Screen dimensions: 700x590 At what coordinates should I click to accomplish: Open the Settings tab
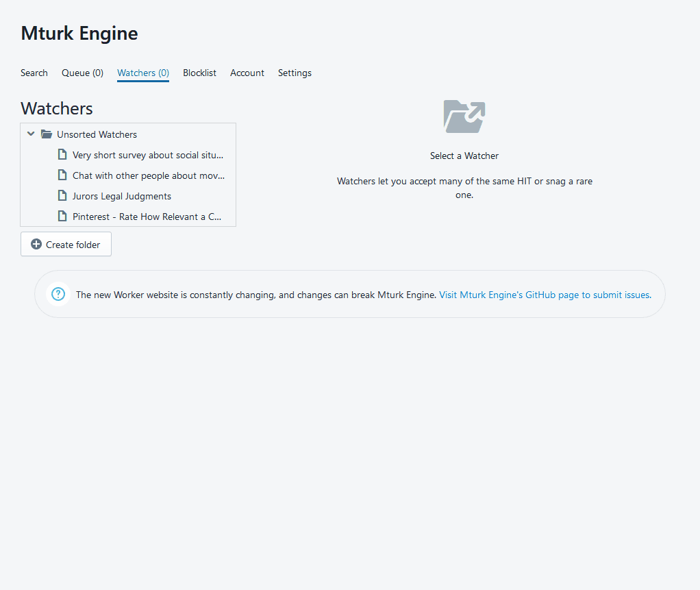[x=295, y=73]
